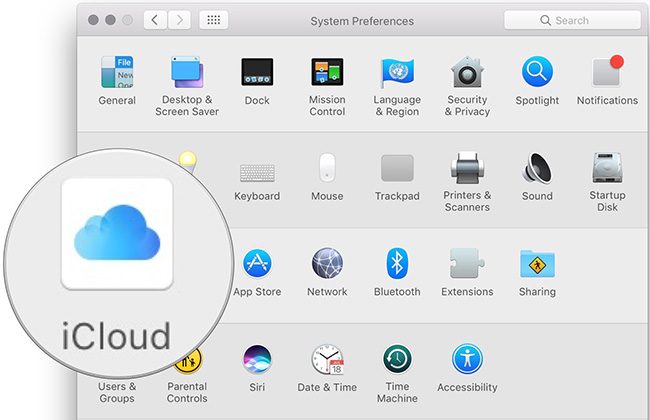650x420 pixels.
Task: Open Network preferences globe icon
Action: pyautogui.click(x=327, y=263)
